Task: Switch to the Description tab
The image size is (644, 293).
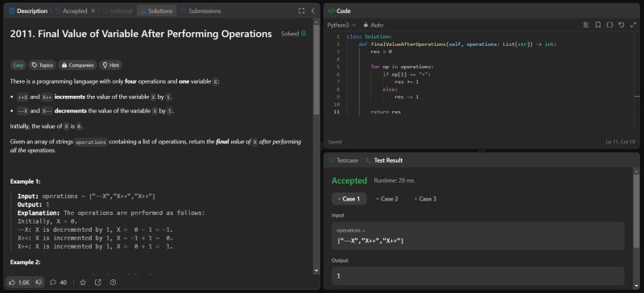Action: 28,11
